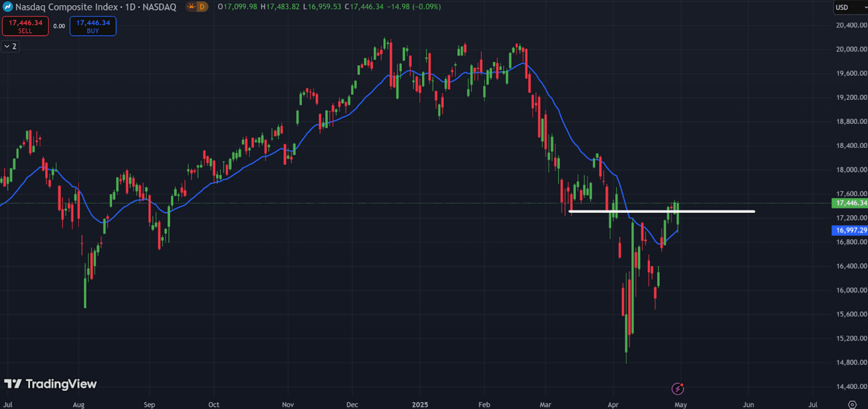This screenshot has width=868, height=409.
Task: Click the 20,000.00 level on price scale
Action: [851, 49]
